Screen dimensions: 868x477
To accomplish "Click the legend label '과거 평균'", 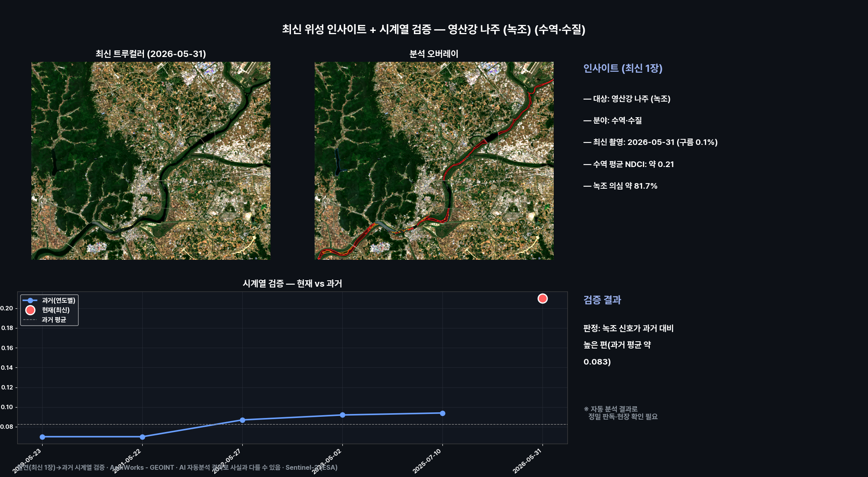I will [x=54, y=320].
